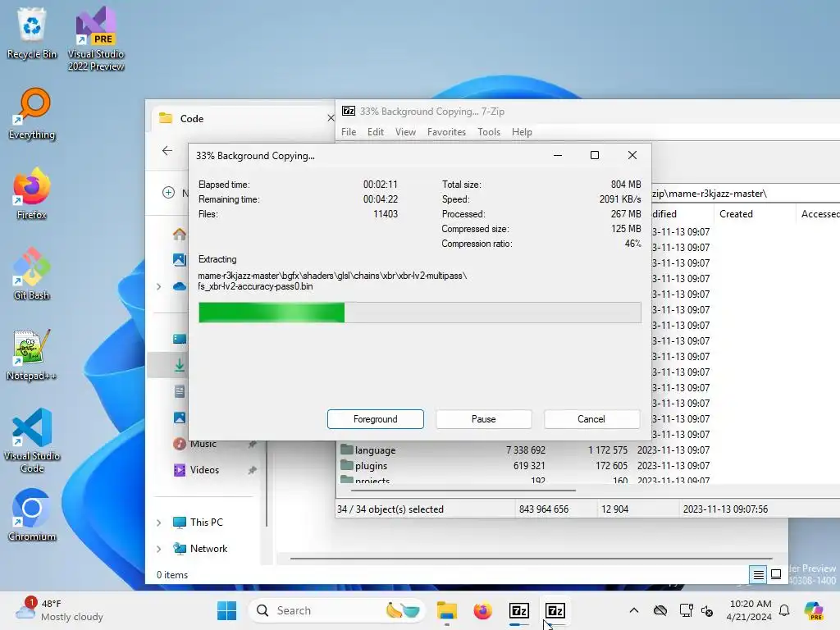The width and height of the screenshot is (840, 630).
Task: Launch Chromium from the desktop
Action: (32, 515)
